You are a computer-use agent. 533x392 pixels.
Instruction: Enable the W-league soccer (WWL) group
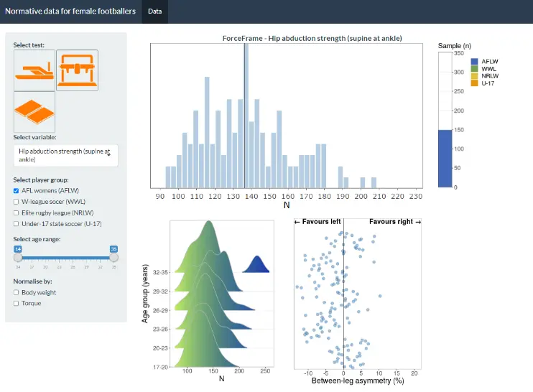(x=17, y=202)
